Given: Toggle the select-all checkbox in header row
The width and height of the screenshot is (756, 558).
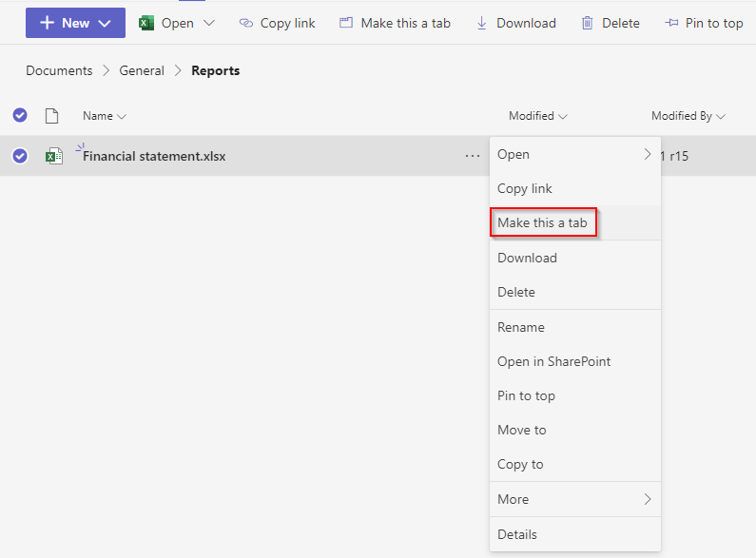Looking at the screenshot, I should tap(20, 116).
